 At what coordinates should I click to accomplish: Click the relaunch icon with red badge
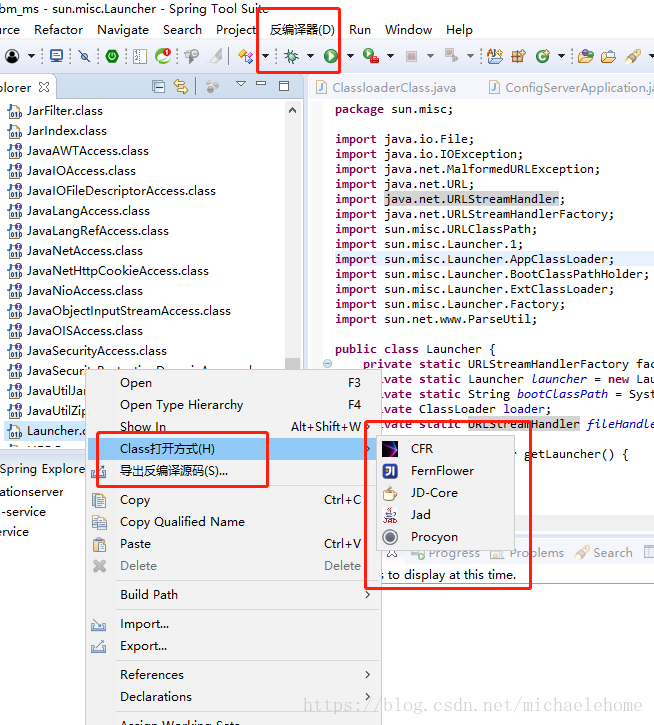pos(163,56)
